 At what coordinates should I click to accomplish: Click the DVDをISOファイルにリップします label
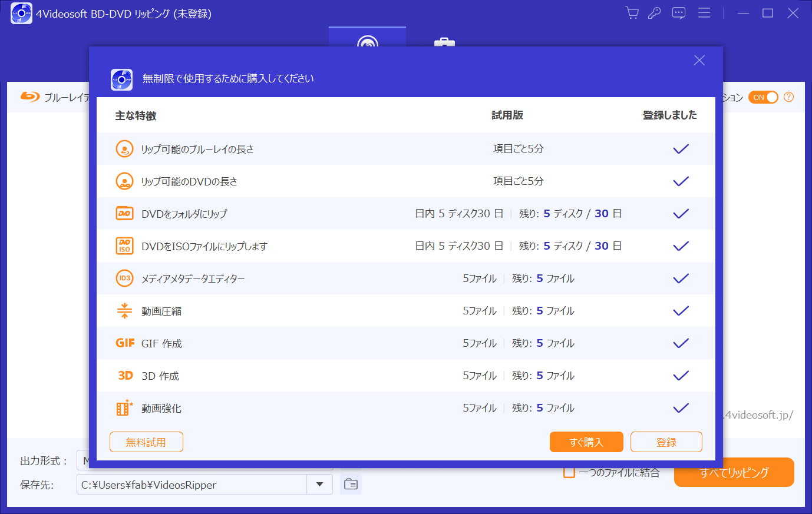[x=204, y=246]
